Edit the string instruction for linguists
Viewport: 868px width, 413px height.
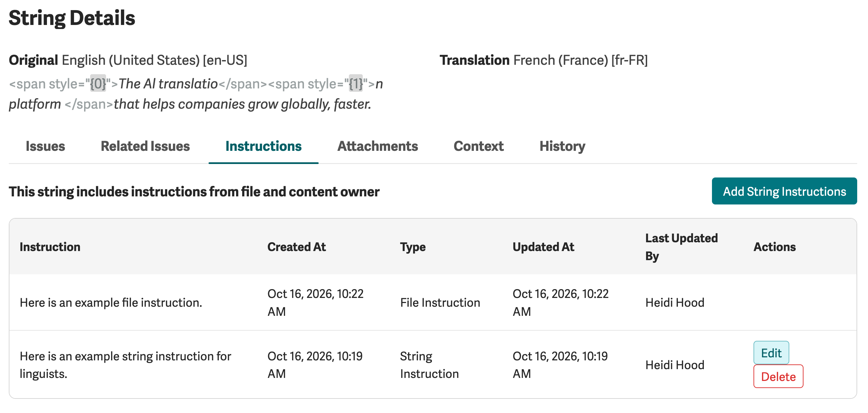[x=771, y=353]
